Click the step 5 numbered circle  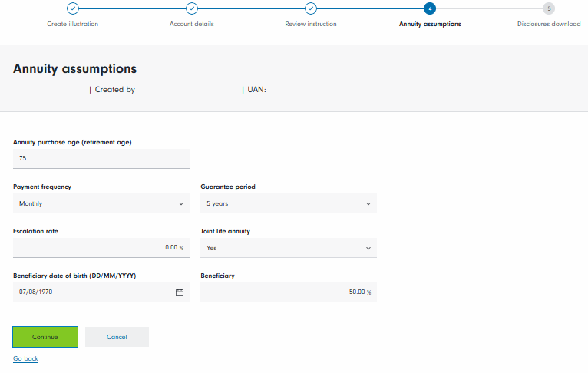click(x=548, y=9)
